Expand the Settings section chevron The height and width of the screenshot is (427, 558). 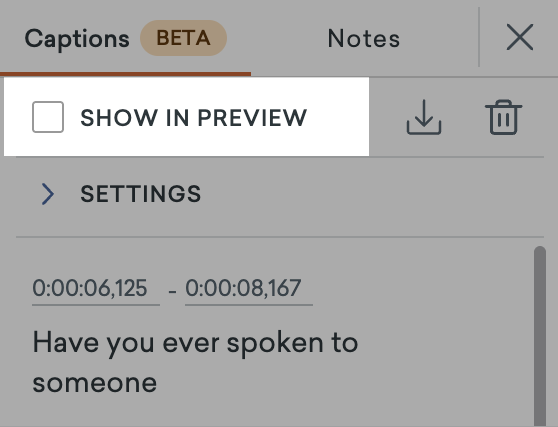(48, 194)
